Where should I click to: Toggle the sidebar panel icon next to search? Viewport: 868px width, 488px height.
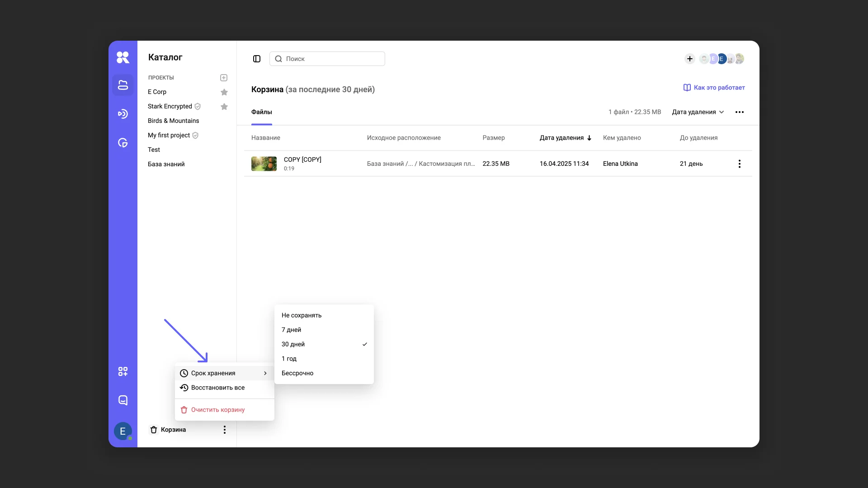(257, 59)
